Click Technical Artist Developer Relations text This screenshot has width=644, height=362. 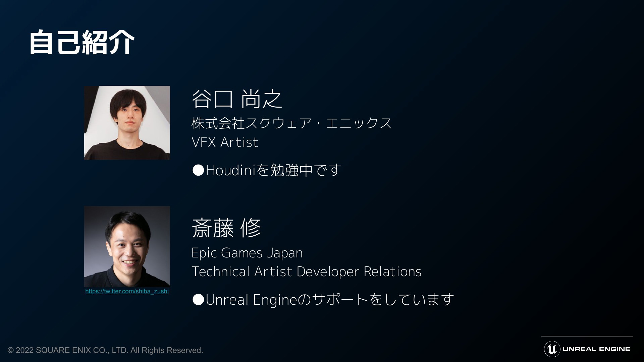pyautogui.click(x=306, y=271)
